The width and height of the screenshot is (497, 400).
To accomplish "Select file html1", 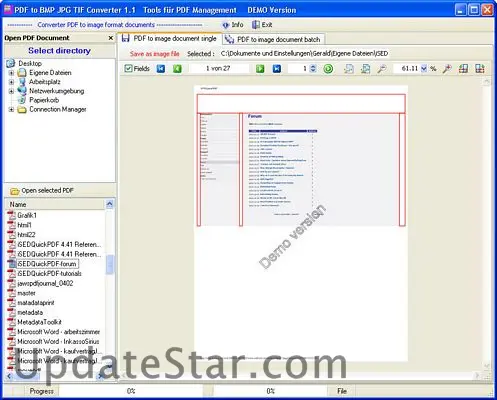I will coord(24,225).
